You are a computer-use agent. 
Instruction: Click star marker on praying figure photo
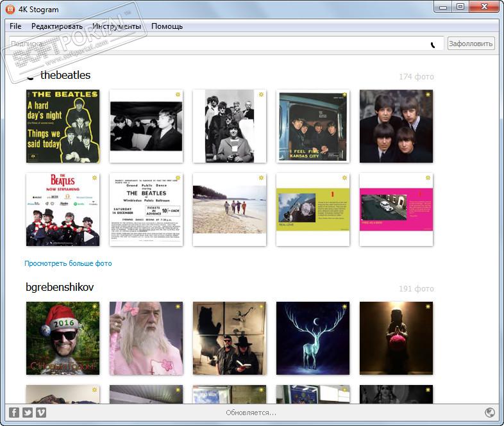click(428, 306)
